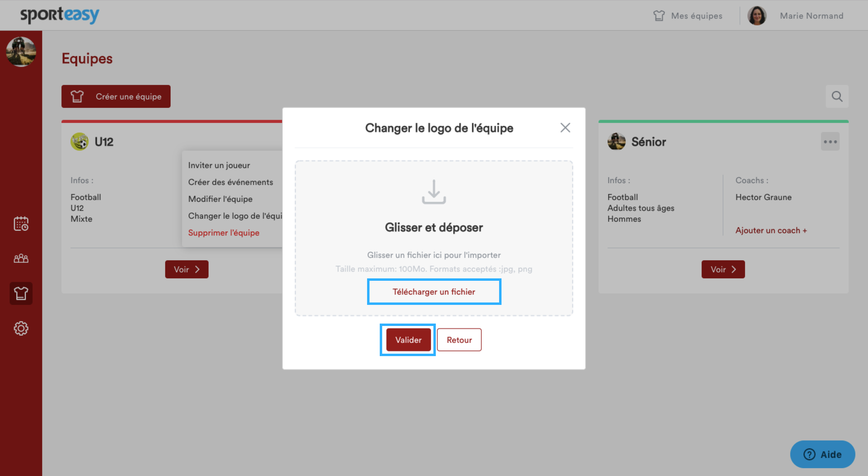
Task: Select the teams jersey sidebar icon
Action: point(21,293)
